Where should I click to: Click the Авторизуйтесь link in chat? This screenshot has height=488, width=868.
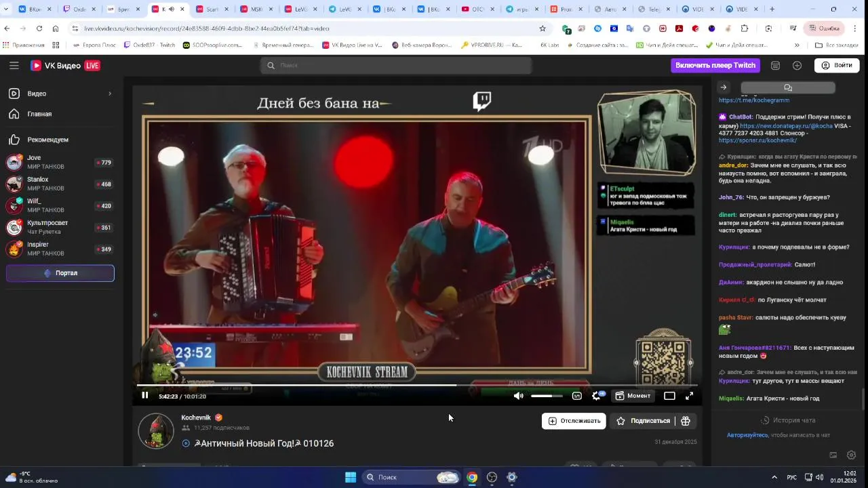coord(747,435)
